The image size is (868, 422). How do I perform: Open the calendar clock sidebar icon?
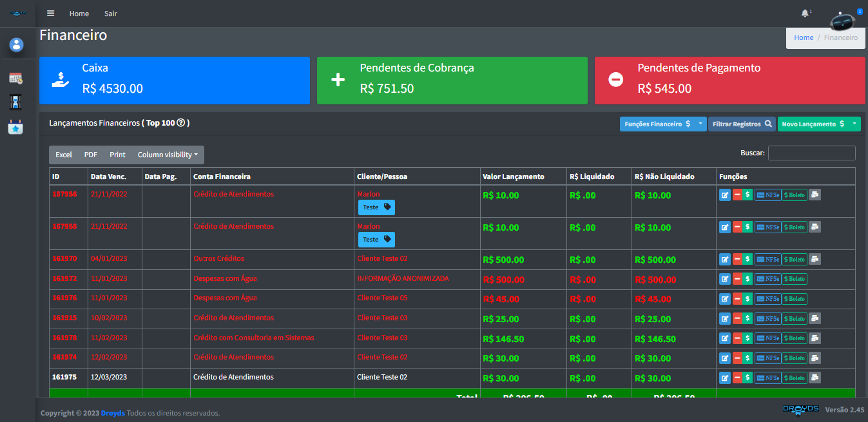coord(16,78)
